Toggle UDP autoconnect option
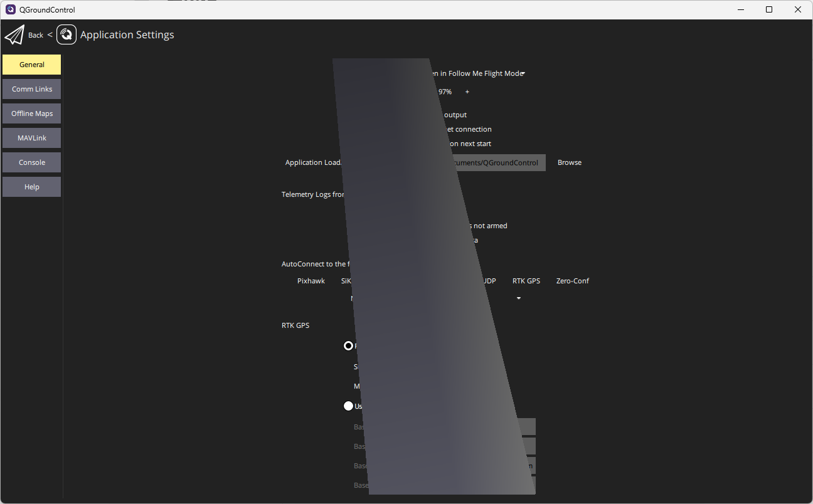 tap(489, 281)
